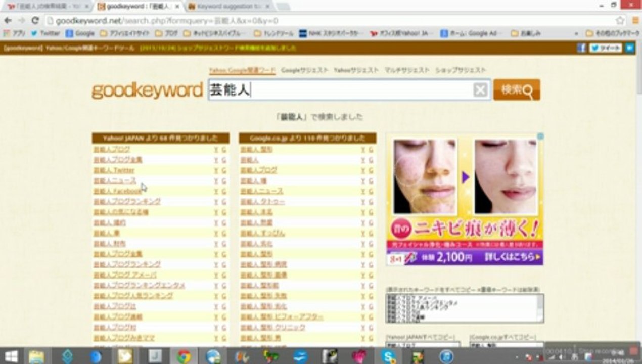Open the NHK スタジオパーク bookmark

pos(331,33)
